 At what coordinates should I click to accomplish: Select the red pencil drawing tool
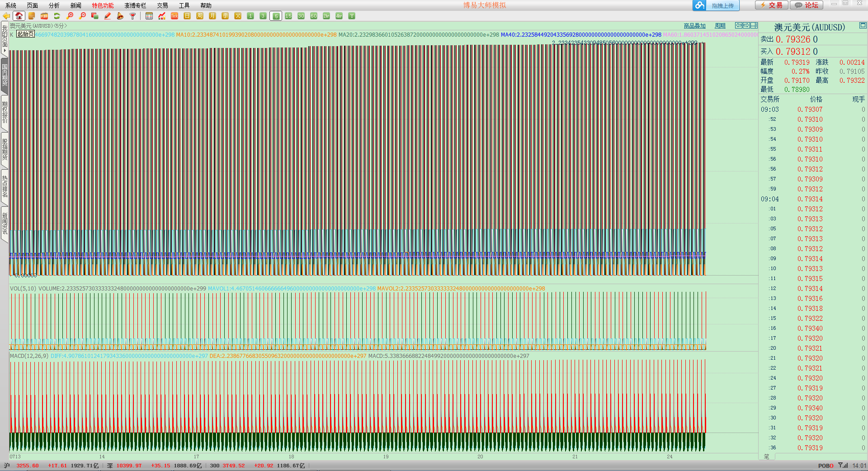coord(108,16)
